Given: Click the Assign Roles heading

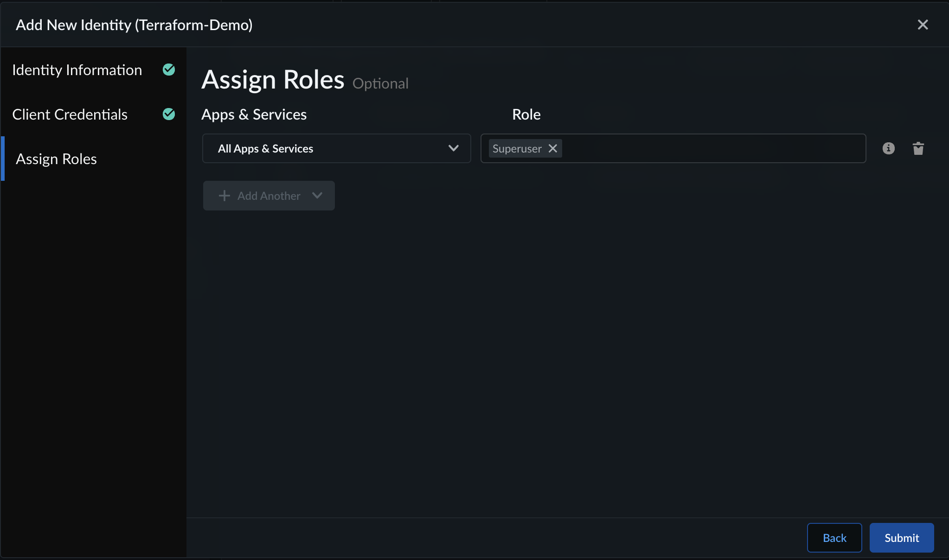Looking at the screenshot, I should [273, 80].
